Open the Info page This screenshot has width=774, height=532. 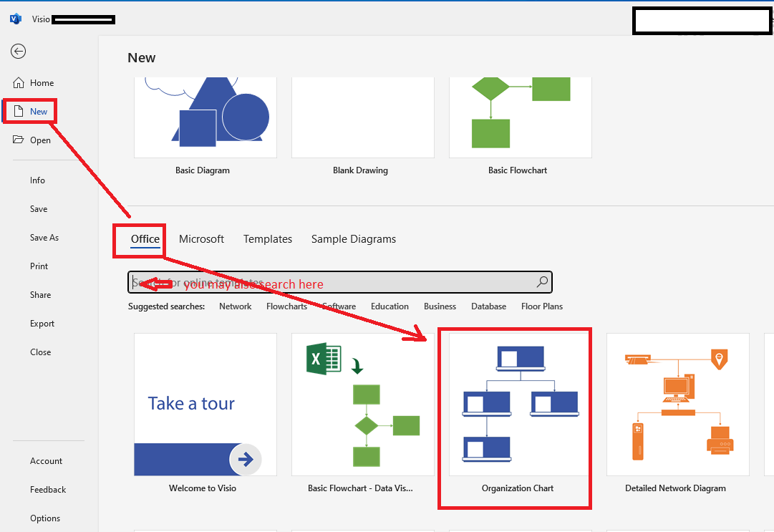click(x=37, y=180)
